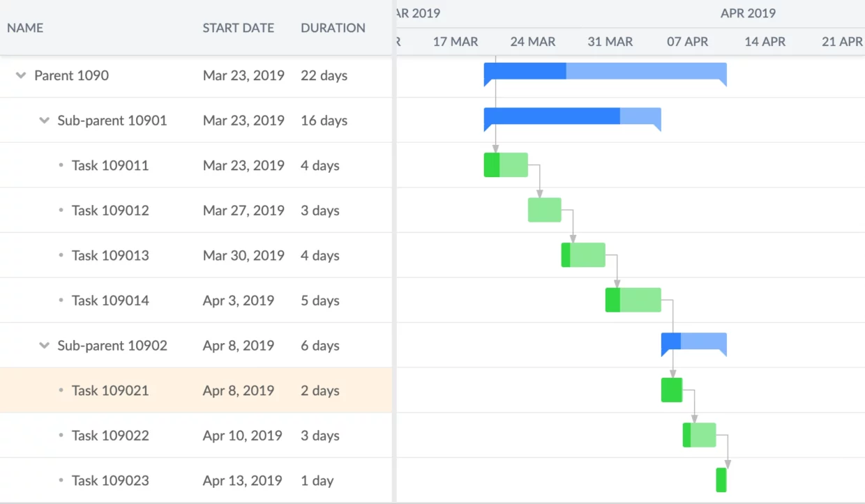
Task: Click the Task 109023 green Gantt bar
Action: [x=721, y=480]
